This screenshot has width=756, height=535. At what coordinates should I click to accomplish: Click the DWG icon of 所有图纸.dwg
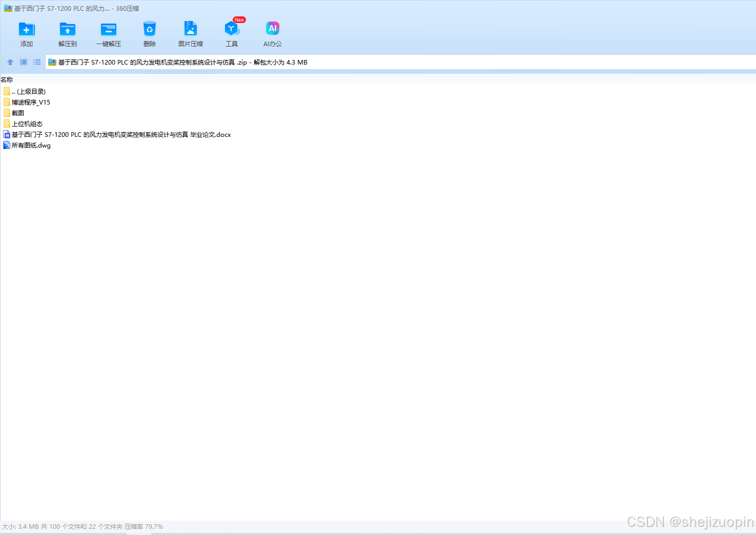(7, 145)
